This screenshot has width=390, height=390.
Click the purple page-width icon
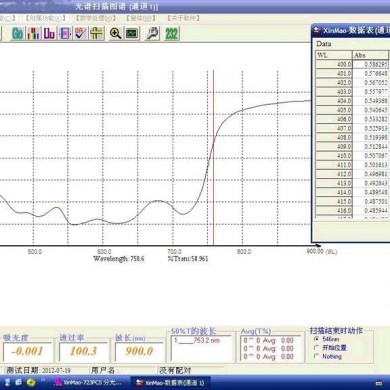click(65, 33)
